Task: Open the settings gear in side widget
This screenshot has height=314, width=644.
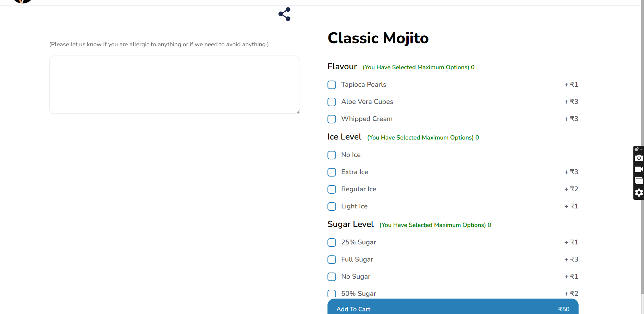Action: [x=639, y=193]
